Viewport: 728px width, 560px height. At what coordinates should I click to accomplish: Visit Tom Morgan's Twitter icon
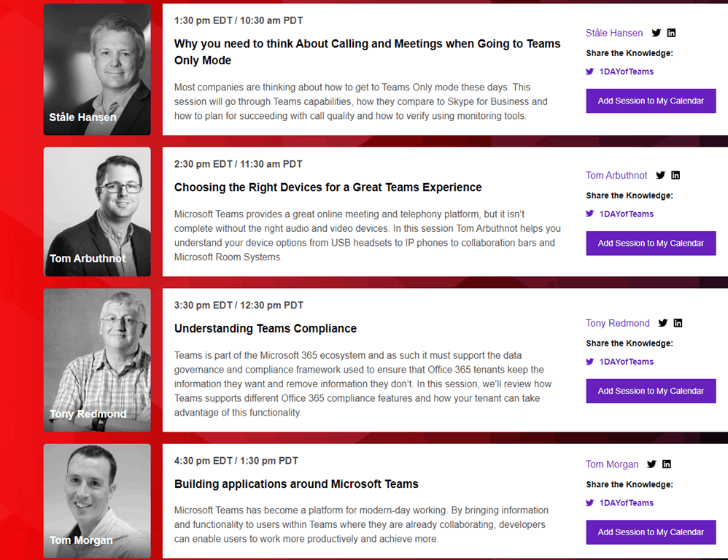(x=651, y=464)
